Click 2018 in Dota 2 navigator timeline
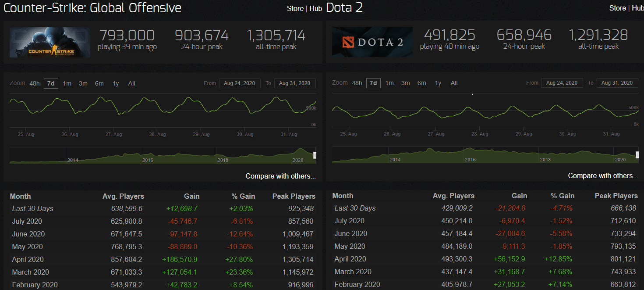Screen dimensions: 644x290 [x=545, y=160]
